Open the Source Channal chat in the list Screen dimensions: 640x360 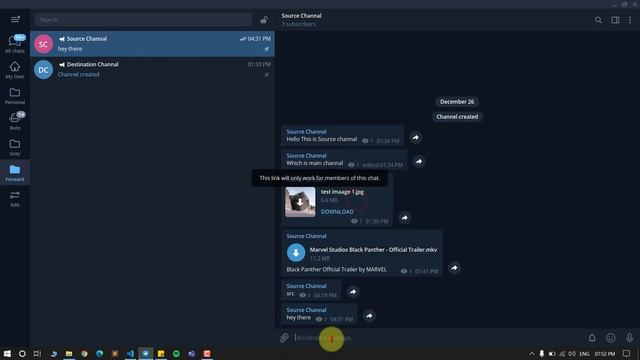pyautogui.click(x=152, y=44)
